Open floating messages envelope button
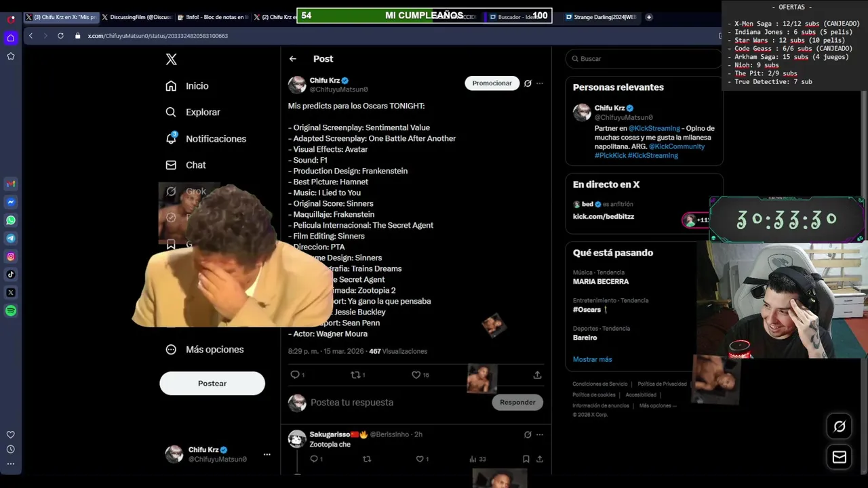Image resolution: width=868 pixels, height=488 pixels. (840, 457)
